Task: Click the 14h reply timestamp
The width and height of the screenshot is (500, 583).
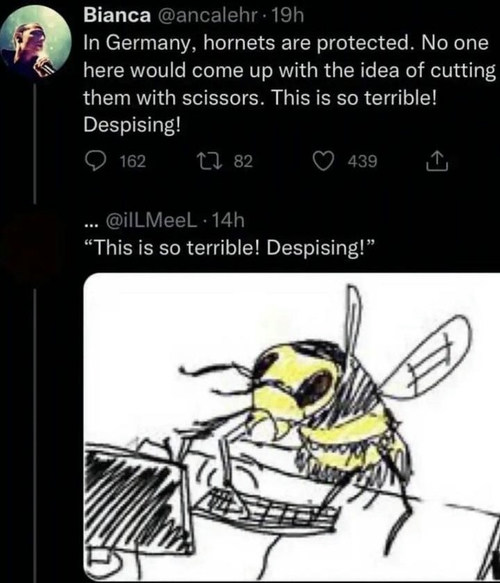Action: [228, 220]
